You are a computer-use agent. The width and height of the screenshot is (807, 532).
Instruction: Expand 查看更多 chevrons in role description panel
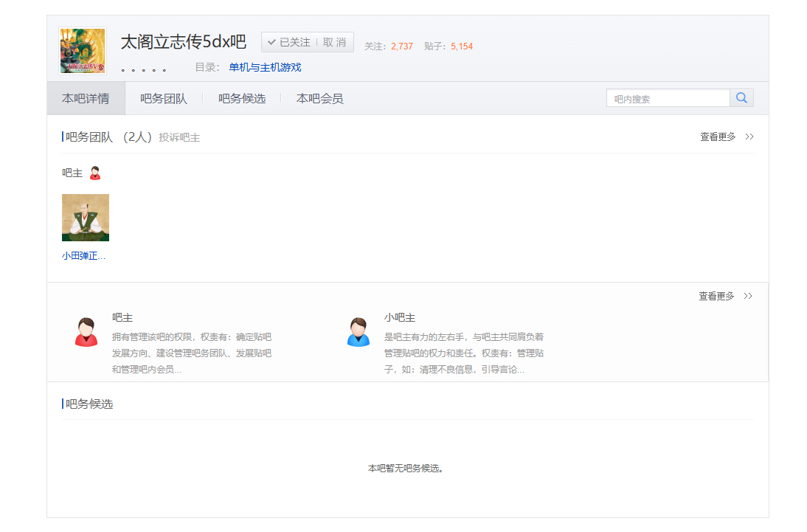[747, 296]
